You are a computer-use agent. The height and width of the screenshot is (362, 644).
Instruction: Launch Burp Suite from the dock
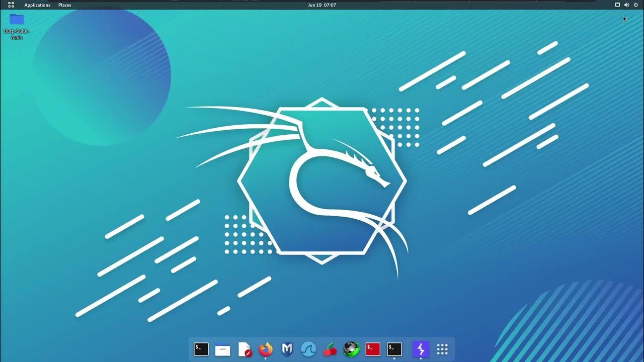421,349
